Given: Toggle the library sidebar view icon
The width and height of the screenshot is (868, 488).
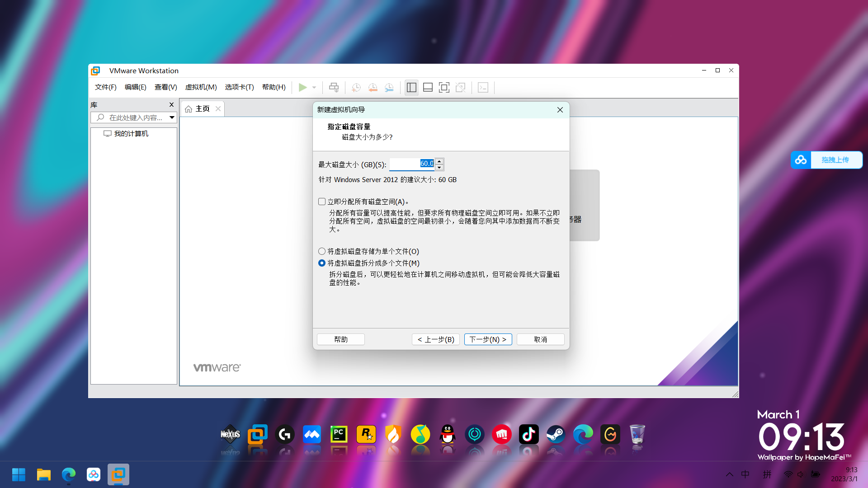Looking at the screenshot, I should click(411, 87).
